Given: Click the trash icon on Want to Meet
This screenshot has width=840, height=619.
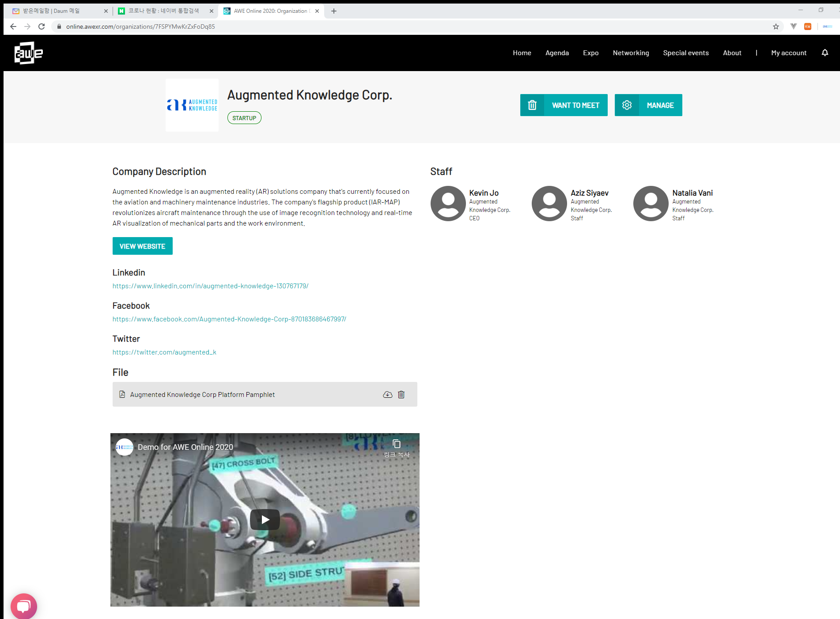Looking at the screenshot, I should tap(532, 105).
